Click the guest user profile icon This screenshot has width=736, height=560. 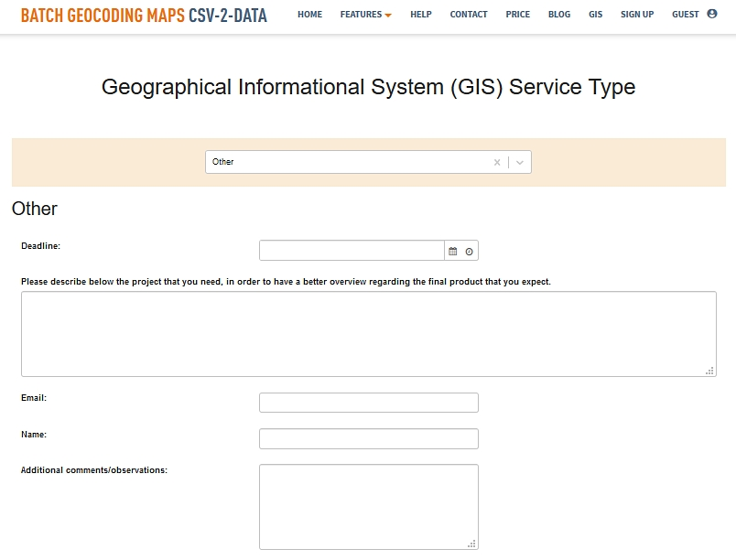(712, 14)
